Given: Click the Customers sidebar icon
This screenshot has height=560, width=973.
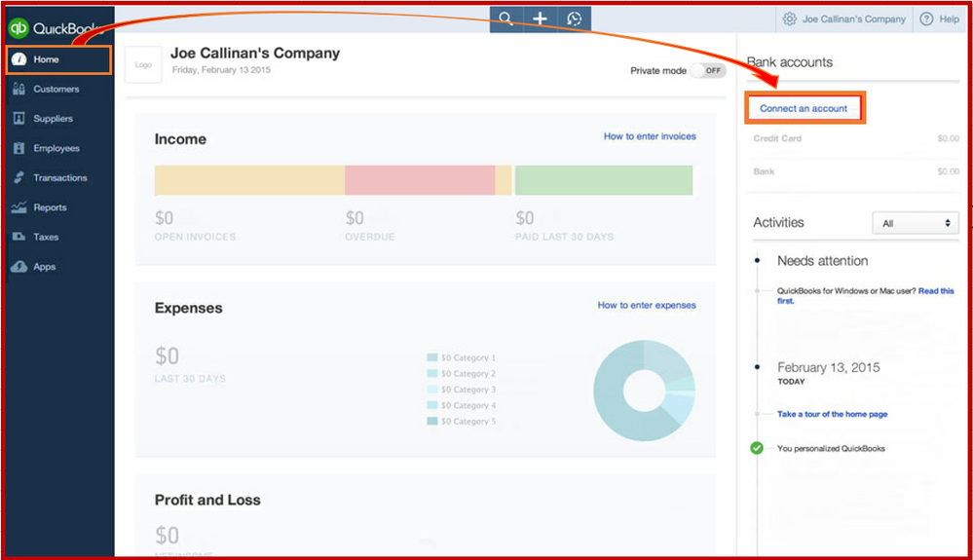Looking at the screenshot, I should 19,89.
